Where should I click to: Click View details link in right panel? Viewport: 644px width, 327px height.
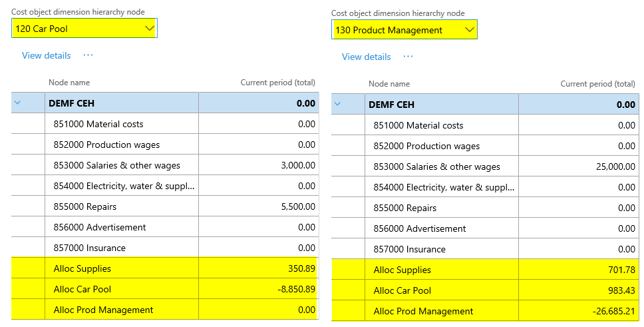point(366,57)
